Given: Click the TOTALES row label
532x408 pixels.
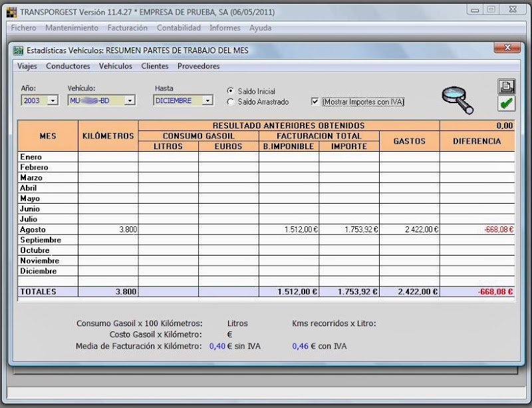Looking at the screenshot, I should [38, 292].
